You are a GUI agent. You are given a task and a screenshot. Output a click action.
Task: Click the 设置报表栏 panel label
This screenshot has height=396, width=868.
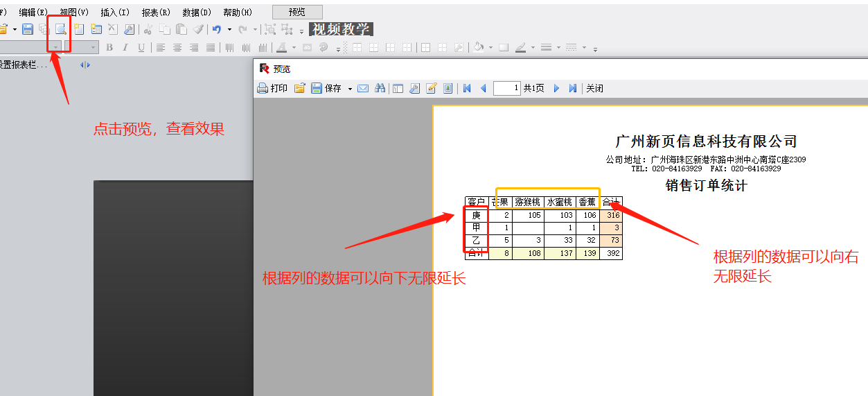[24, 64]
